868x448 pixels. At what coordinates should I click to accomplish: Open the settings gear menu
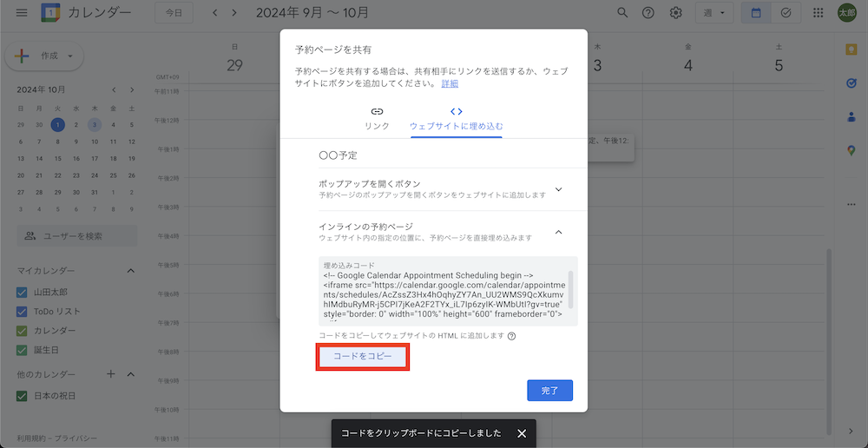tap(675, 13)
